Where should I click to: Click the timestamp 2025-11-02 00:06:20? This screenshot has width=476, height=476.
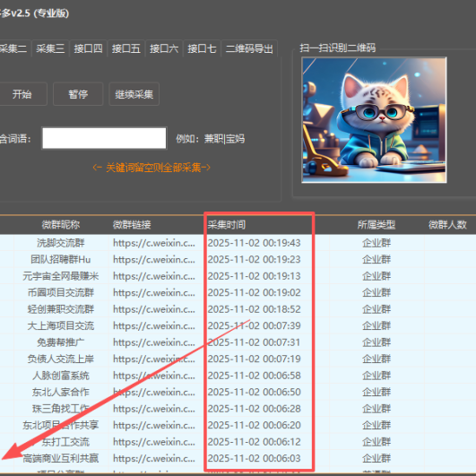tap(254, 425)
